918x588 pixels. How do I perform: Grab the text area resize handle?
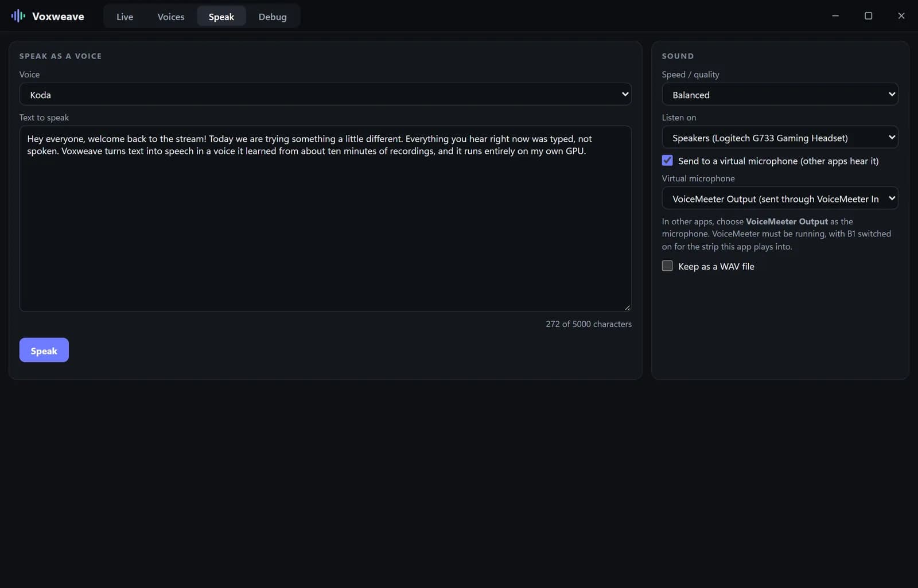pyautogui.click(x=627, y=307)
